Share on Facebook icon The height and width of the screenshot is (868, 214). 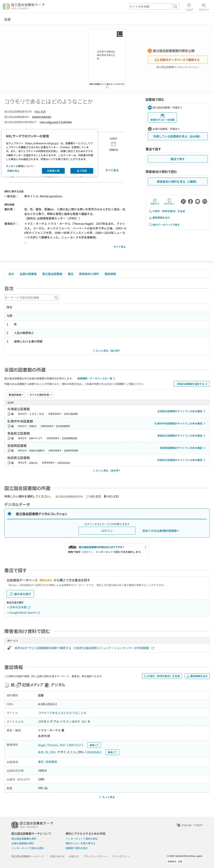190,201
